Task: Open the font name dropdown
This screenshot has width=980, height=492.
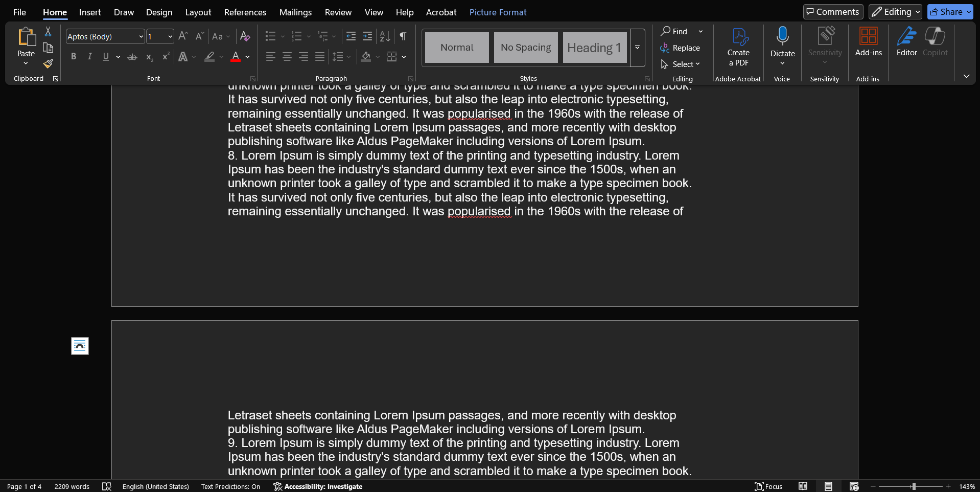Action: coord(141,37)
